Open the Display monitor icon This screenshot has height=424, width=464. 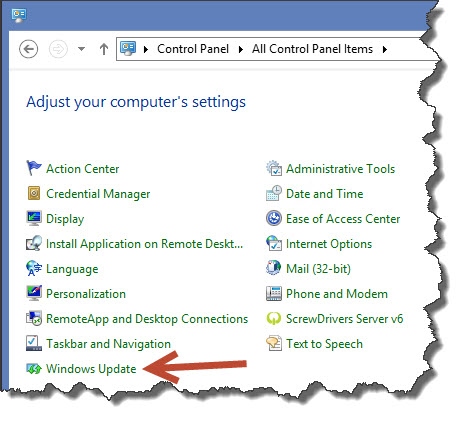click(x=34, y=218)
